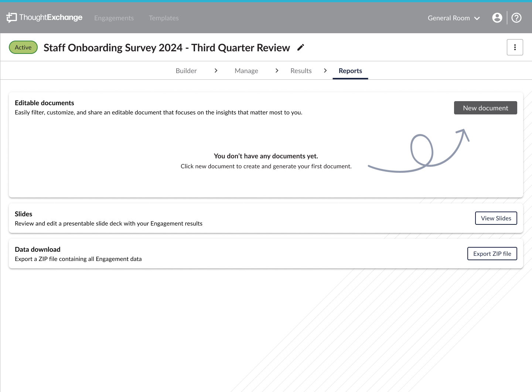Viewport: 532px width, 392px height.
Task: Click the ThoughtExchange logo icon
Action: point(11,17)
